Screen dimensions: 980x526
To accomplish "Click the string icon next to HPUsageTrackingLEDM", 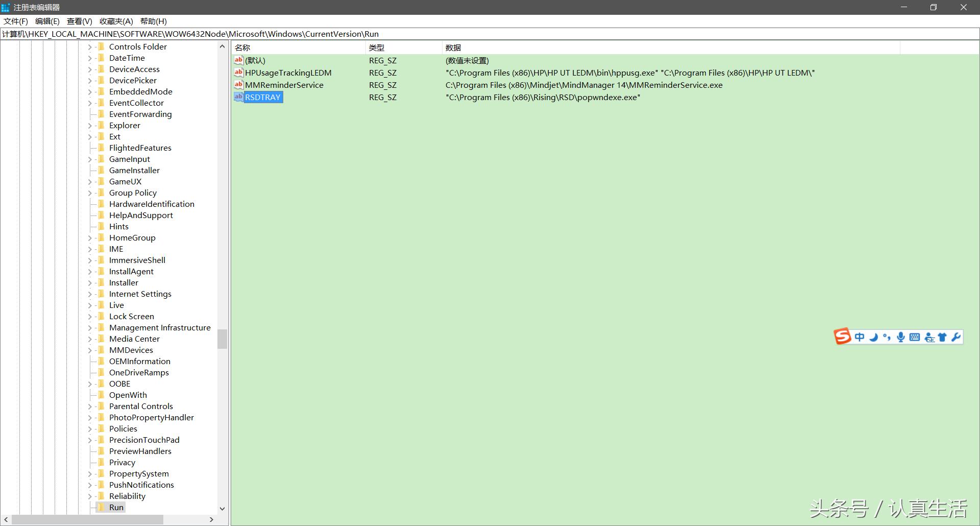I will [x=238, y=73].
